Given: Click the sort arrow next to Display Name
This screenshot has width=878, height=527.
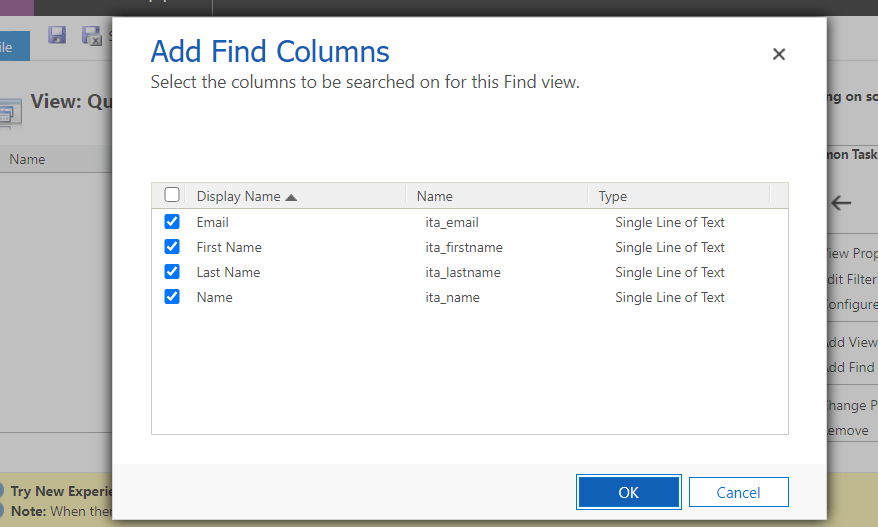Looking at the screenshot, I should [291, 197].
